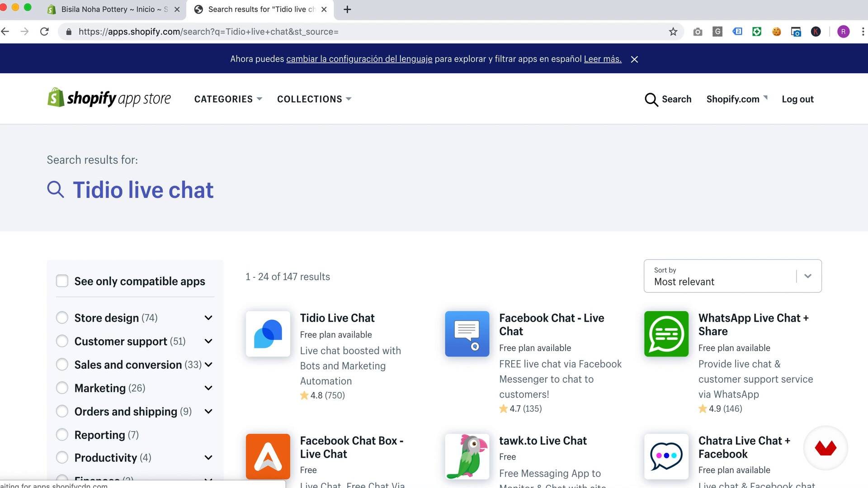Screen dimensions: 868x488
Task: Open the Shopify.com header link
Action: click(x=736, y=99)
